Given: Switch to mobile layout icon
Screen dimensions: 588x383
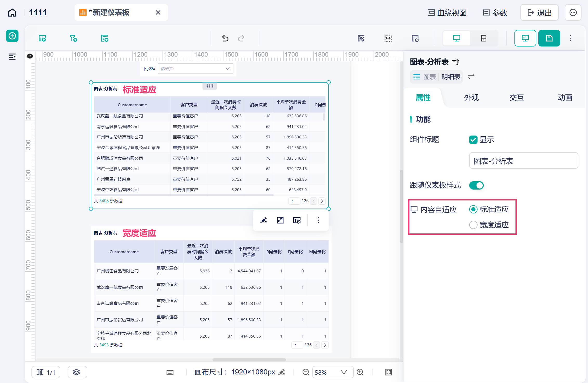Looking at the screenshot, I should click(x=484, y=38).
